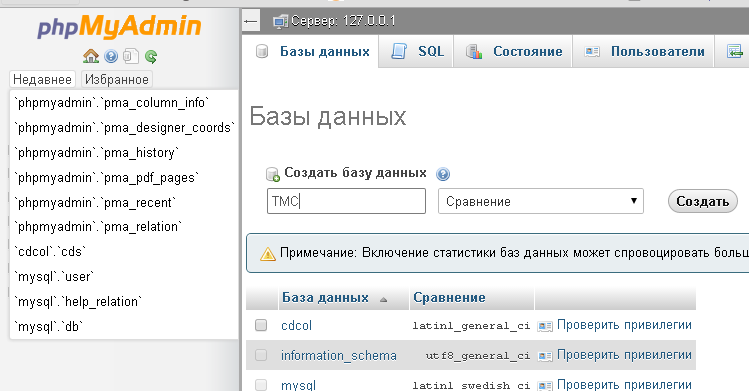Sort by the База данных column header

point(325,298)
